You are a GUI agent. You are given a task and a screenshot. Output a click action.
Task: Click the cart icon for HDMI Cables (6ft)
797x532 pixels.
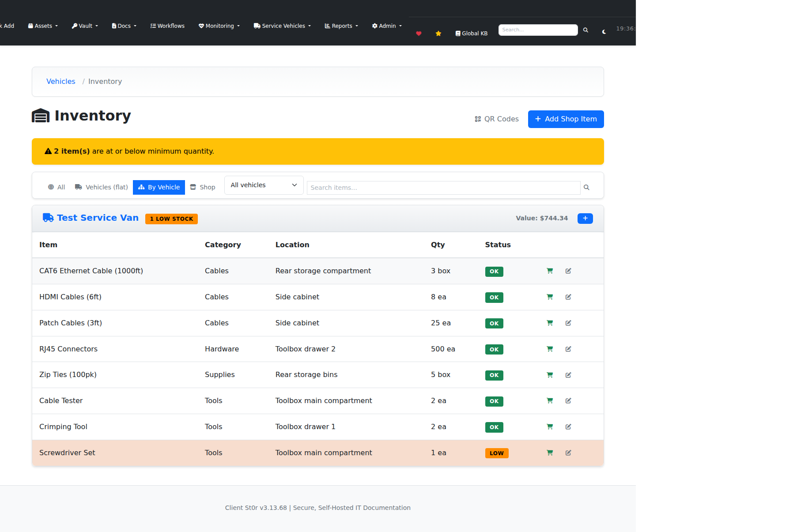[550, 297]
